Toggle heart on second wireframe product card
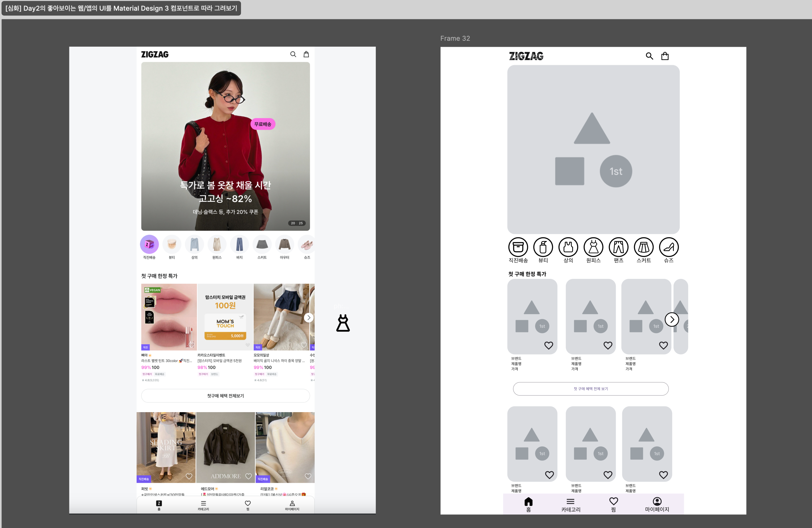 click(x=607, y=345)
